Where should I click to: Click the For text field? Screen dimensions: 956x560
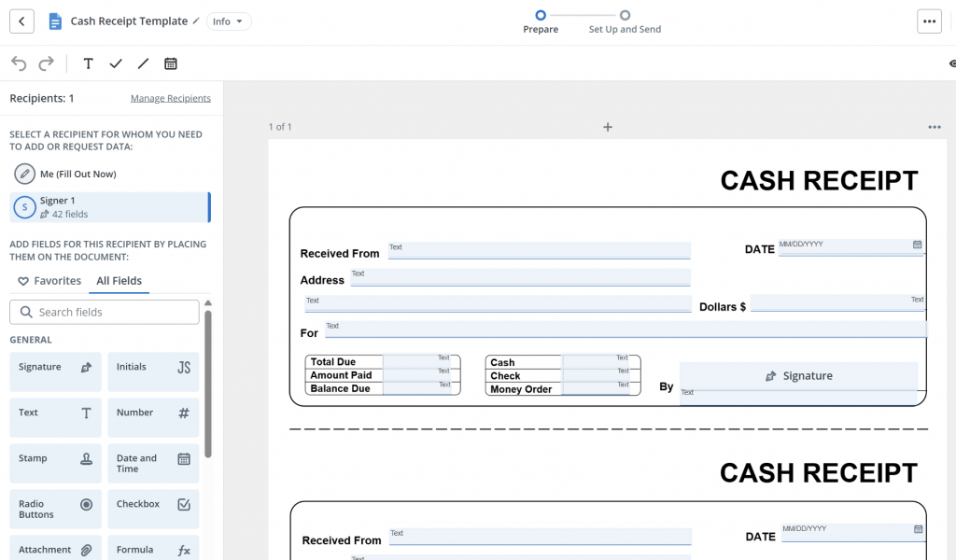[626, 329]
